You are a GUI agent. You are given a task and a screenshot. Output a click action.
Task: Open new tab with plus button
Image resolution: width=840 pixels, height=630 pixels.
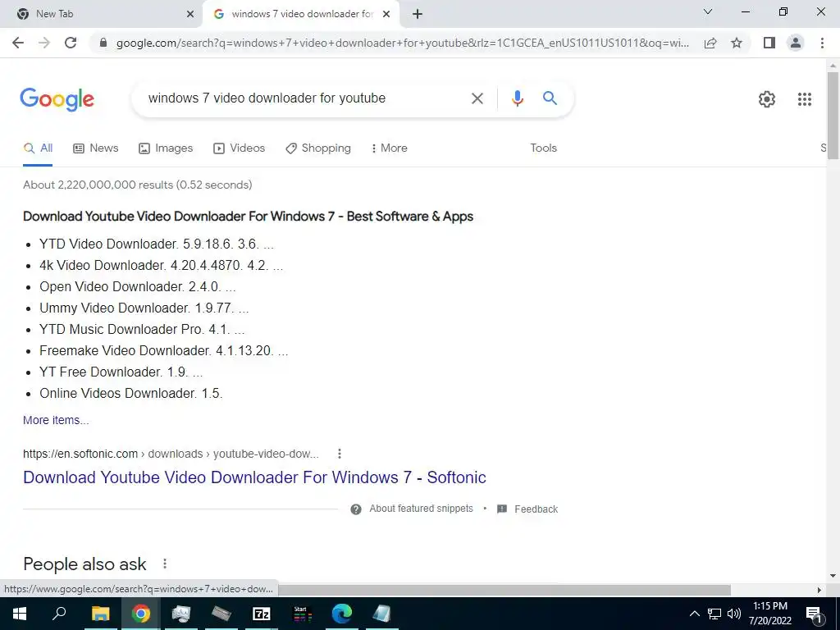[x=418, y=14]
